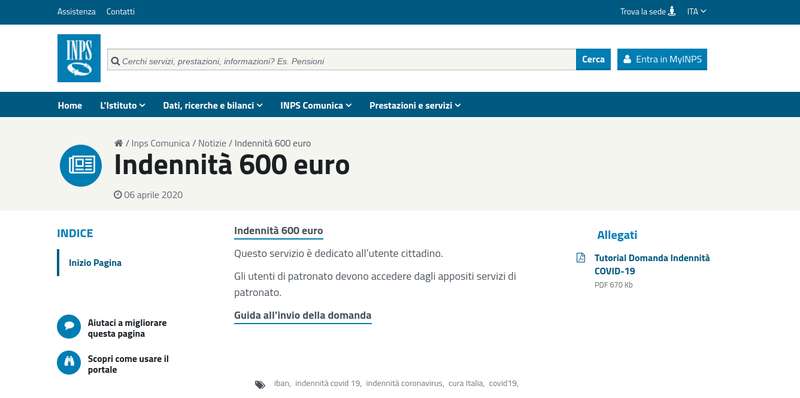Screen dimensions: 800x398
Task: Expand Dati, ricerche e bilanci menu
Action: pos(213,105)
